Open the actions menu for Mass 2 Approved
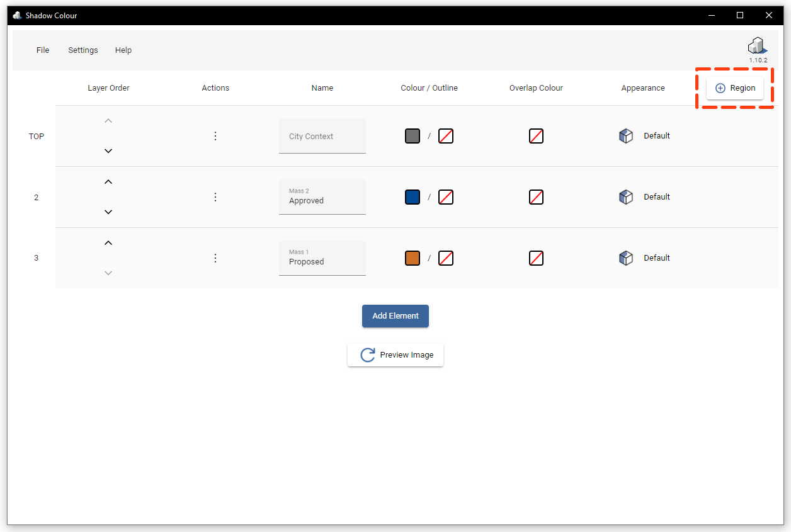This screenshot has width=791, height=532. (215, 196)
